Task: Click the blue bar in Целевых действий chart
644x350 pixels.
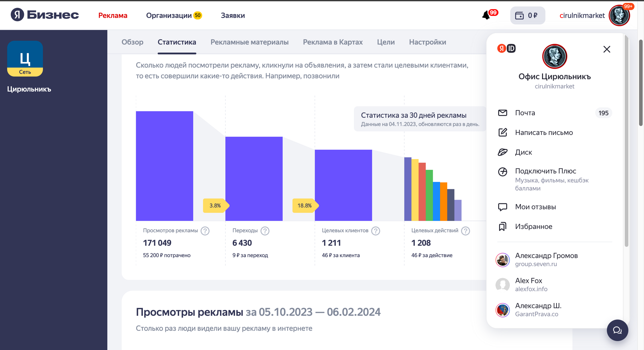Action: click(436, 201)
